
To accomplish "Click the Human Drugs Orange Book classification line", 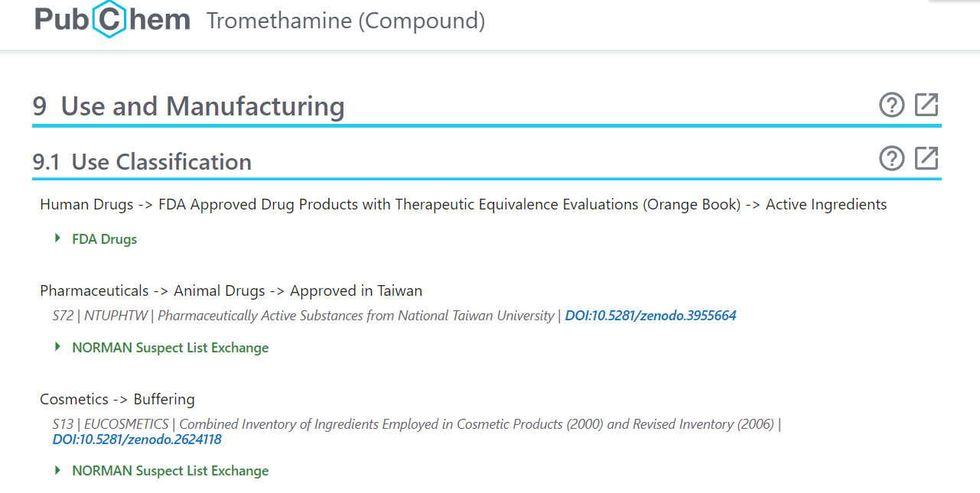I will pyautogui.click(x=463, y=205).
